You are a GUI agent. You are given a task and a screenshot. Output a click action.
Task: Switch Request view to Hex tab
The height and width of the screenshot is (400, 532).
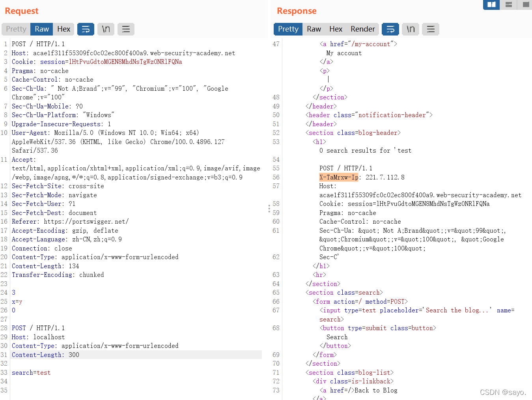(x=63, y=29)
